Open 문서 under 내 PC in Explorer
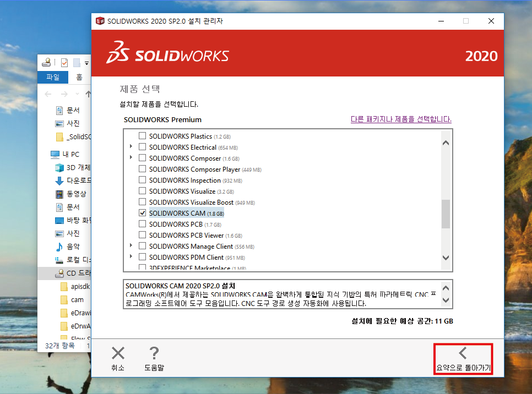The width and height of the screenshot is (532, 394). [68, 207]
